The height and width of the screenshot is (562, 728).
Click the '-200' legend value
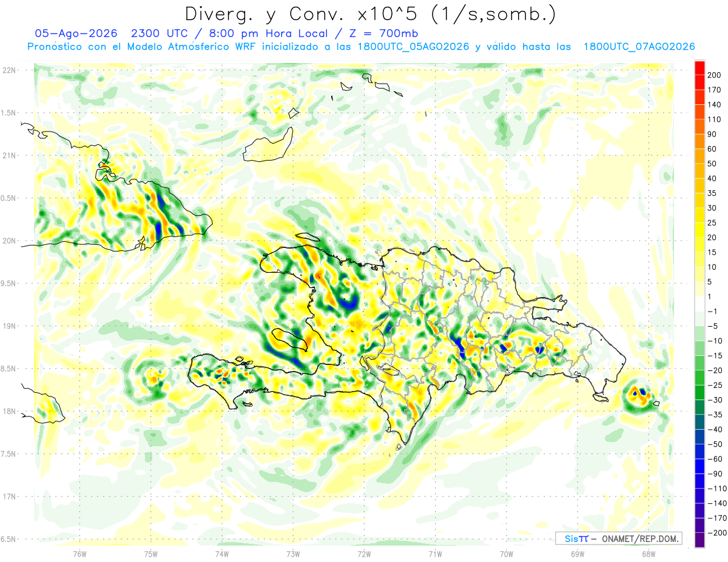[717, 533]
